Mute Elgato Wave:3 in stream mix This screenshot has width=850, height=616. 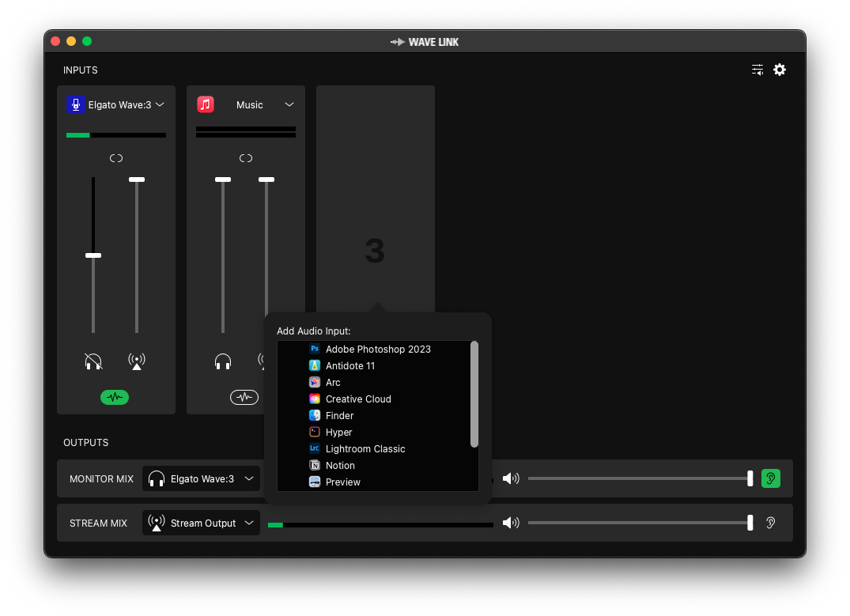(137, 361)
